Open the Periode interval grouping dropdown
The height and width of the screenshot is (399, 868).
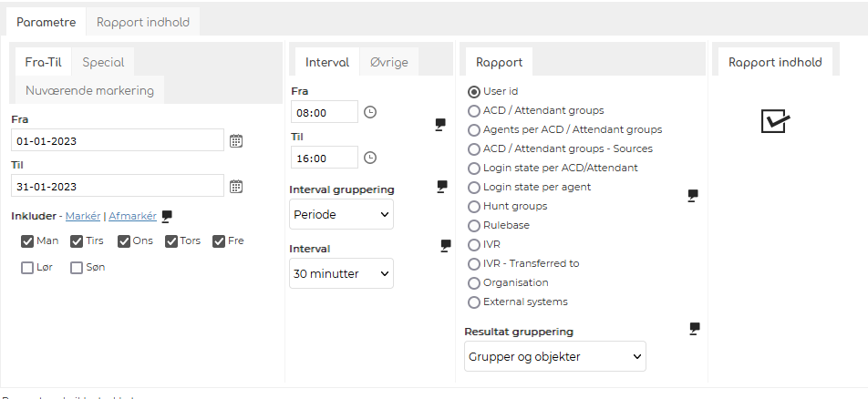342,214
